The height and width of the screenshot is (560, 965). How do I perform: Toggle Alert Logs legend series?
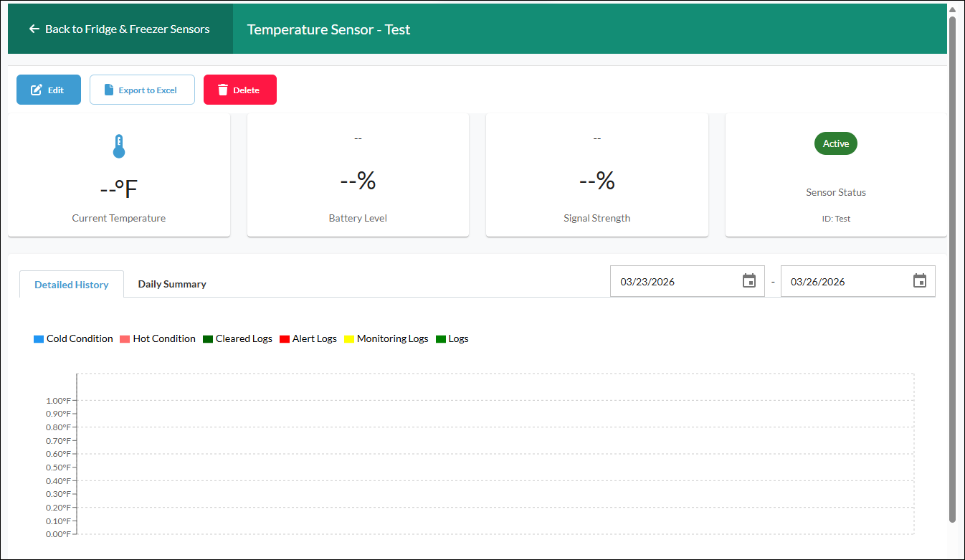(x=308, y=338)
